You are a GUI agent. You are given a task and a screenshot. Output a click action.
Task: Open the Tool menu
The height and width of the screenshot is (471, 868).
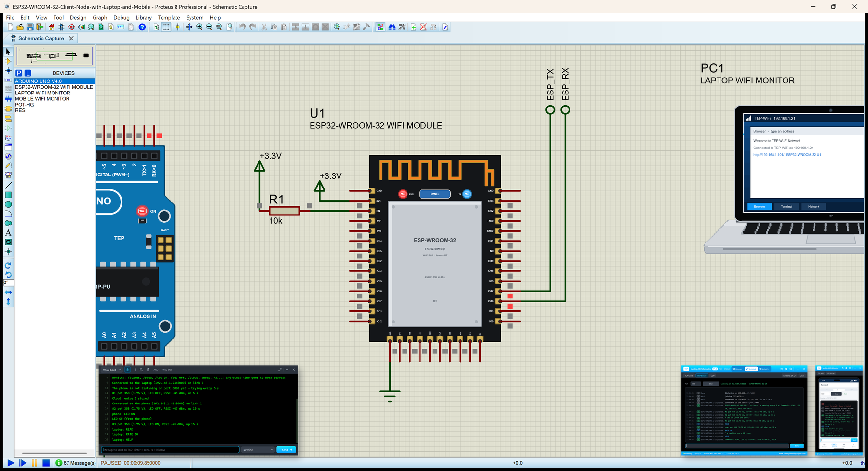[x=58, y=17]
